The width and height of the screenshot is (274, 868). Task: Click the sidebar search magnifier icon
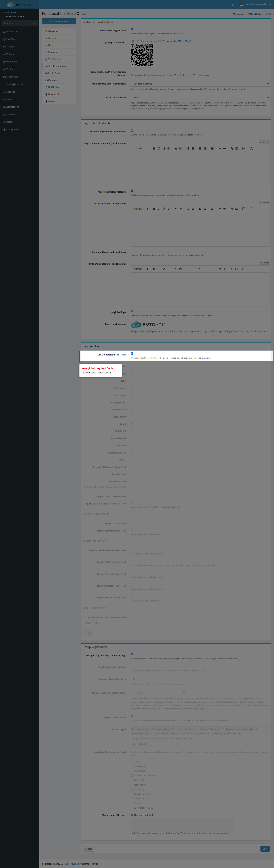[34, 23]
